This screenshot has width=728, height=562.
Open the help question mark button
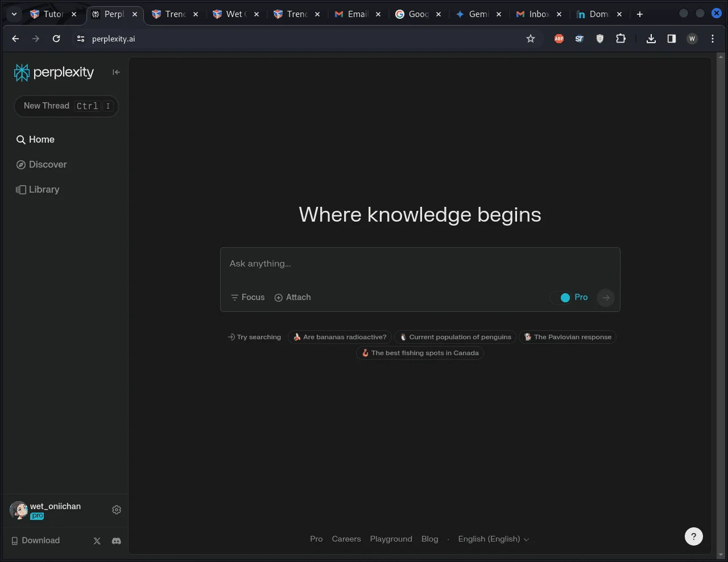coord(694,536)
